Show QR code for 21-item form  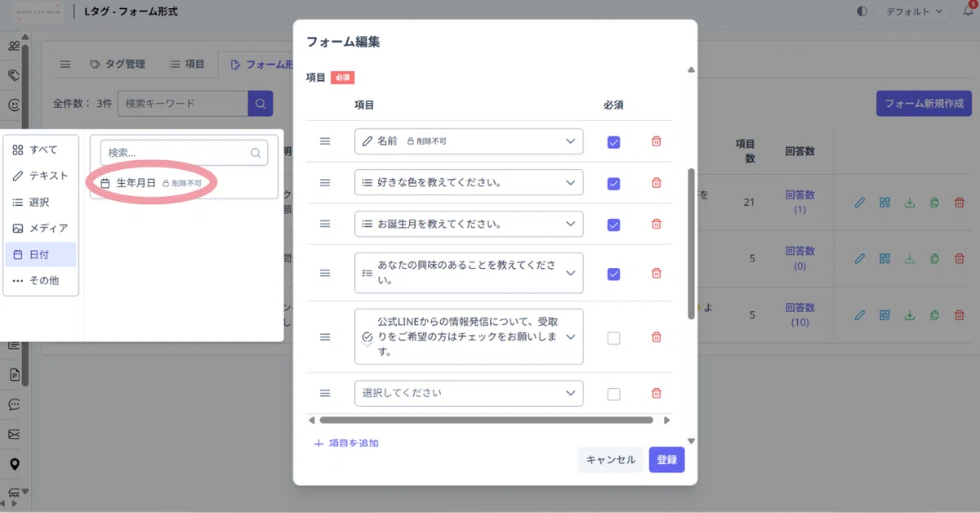[x=884, y=202]
